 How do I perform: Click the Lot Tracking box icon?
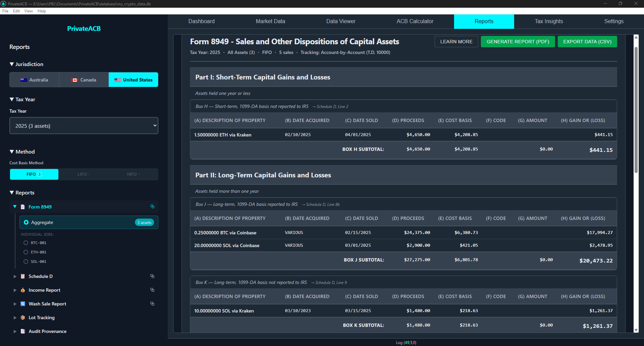pyautogui.click(x=23, y=318)
